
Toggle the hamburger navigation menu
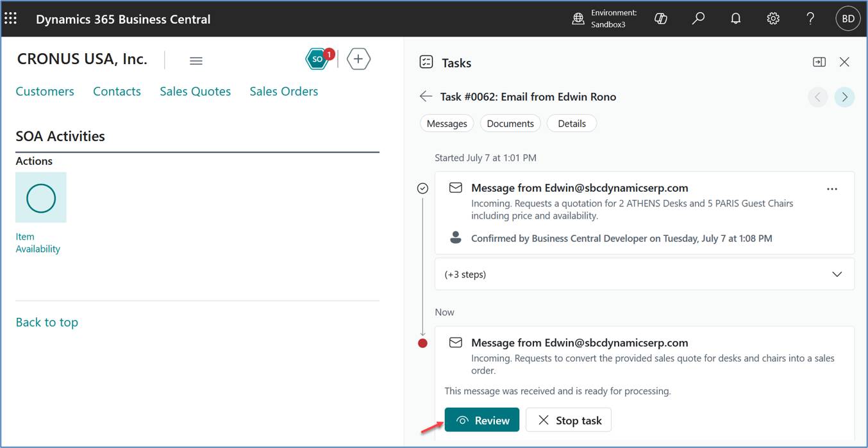pos(196,61)
